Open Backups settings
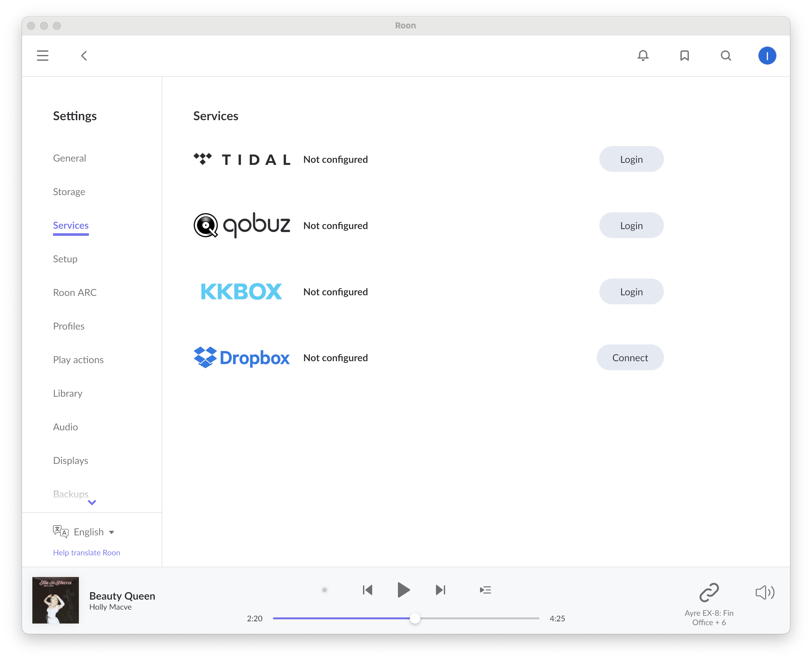The width and height of the screenshot is (812, 661). (70, 494)
